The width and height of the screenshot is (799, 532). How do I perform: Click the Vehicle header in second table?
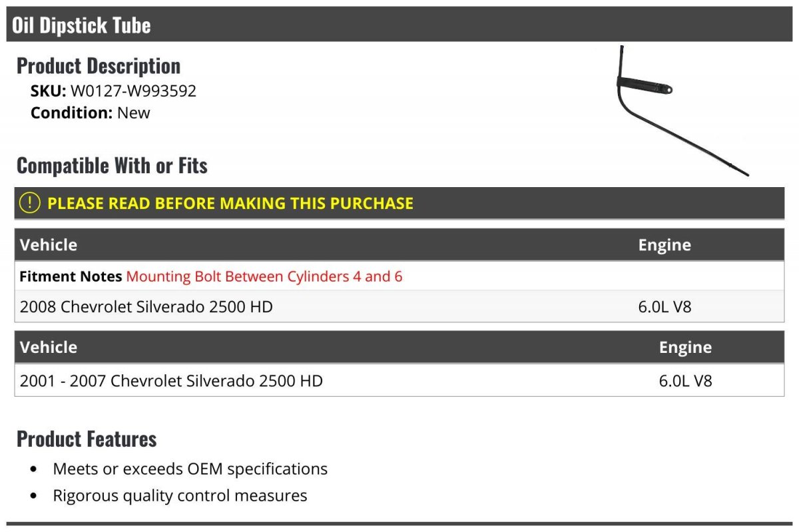[x=49, y=347]
